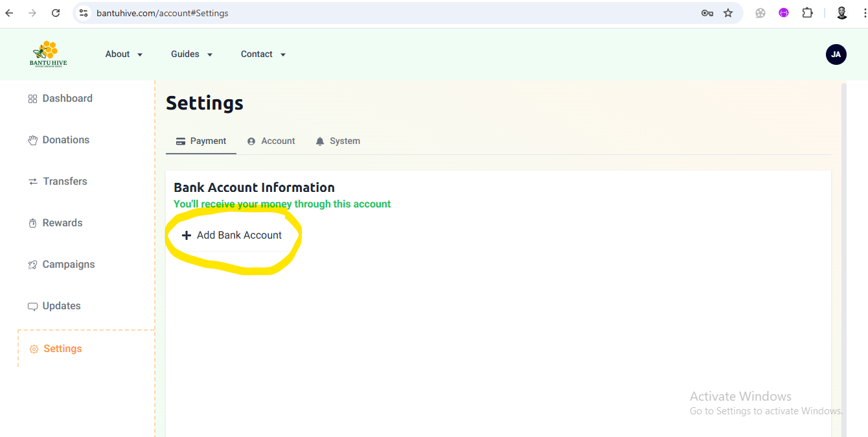Bookmark the page with the star icon
The height and width of the screenshot is (437, 868).
[728, 12]
